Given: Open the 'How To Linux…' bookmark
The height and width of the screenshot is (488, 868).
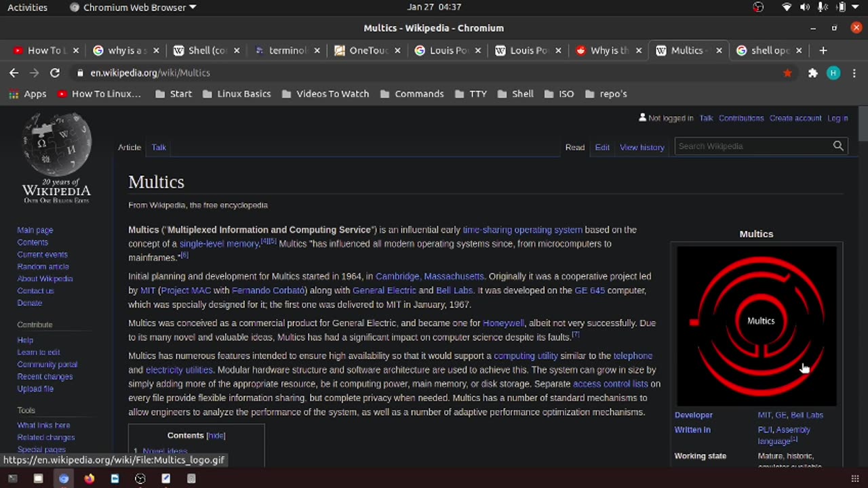Looking at the screenshot, I should coord(99,94).
